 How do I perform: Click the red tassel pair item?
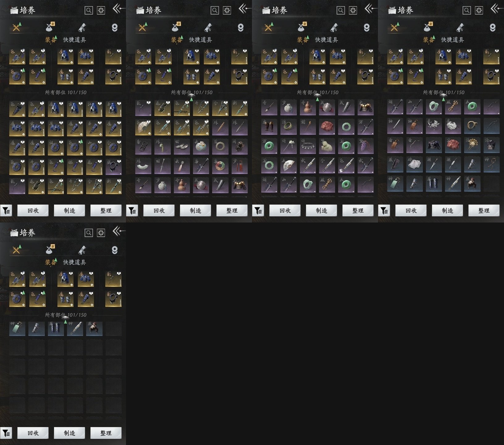(239, 166)
